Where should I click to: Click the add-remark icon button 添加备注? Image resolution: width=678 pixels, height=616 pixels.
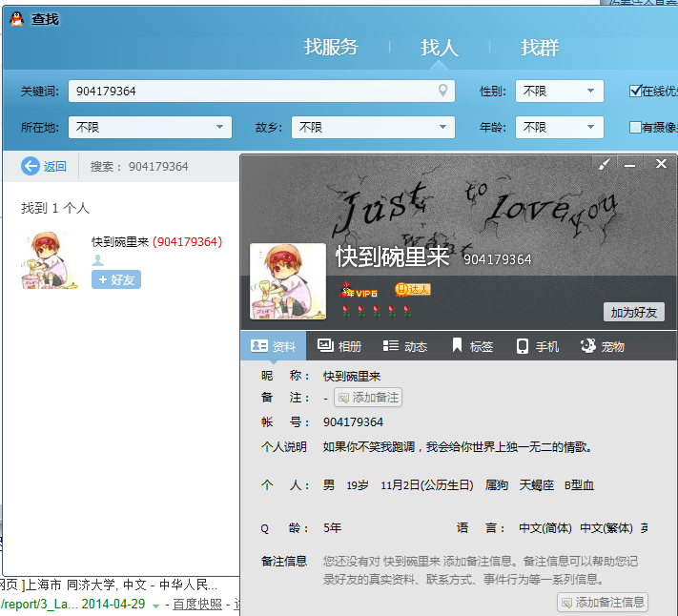(368, 398)
